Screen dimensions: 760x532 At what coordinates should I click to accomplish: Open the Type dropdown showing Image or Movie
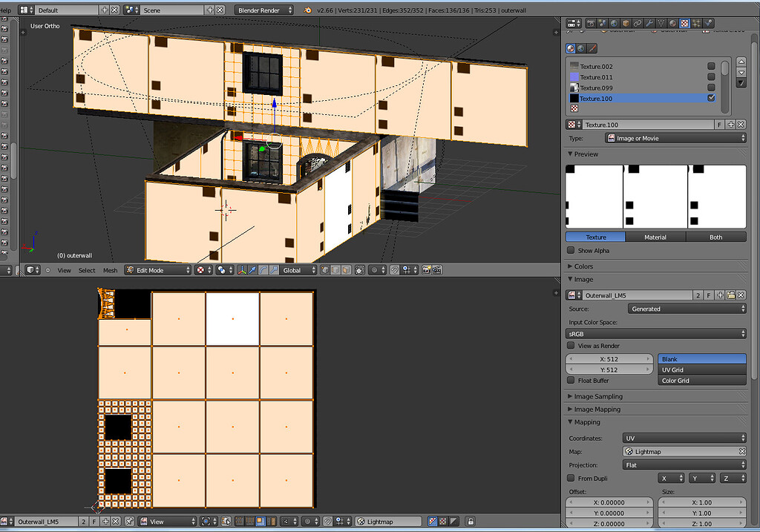coord(675,137)
